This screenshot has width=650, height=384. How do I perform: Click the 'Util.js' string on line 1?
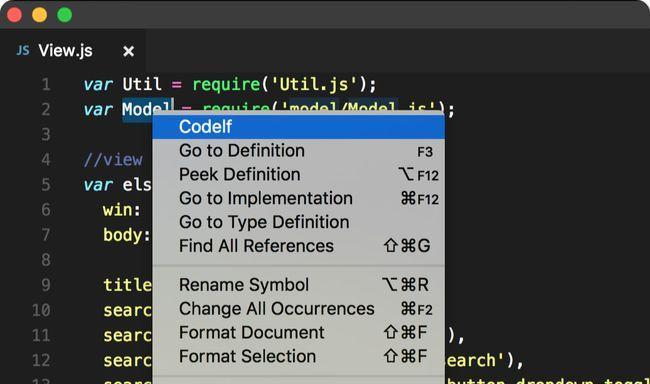pos(313,85)
